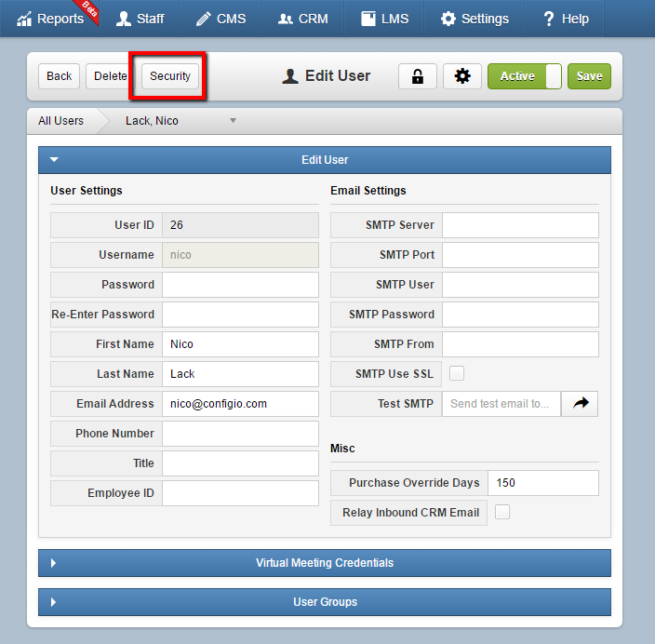Open the LMS menu
This screenshot has width=655, height=644.
384,19
